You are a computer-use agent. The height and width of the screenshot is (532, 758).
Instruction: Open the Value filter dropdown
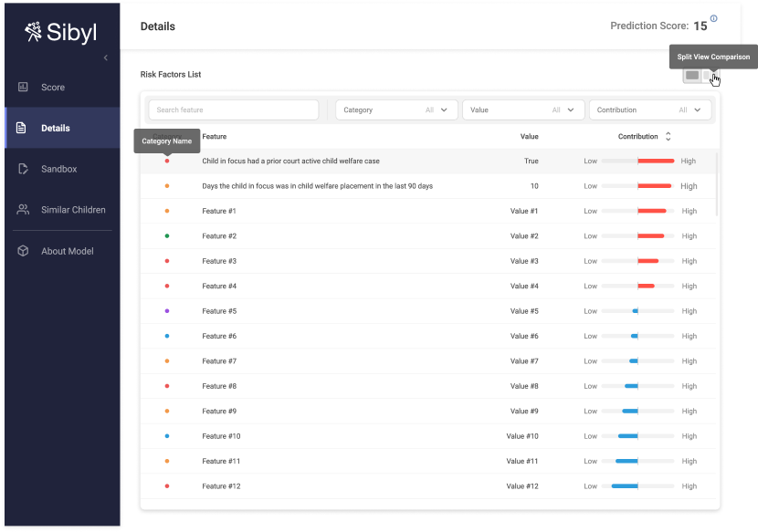point(523,110)
